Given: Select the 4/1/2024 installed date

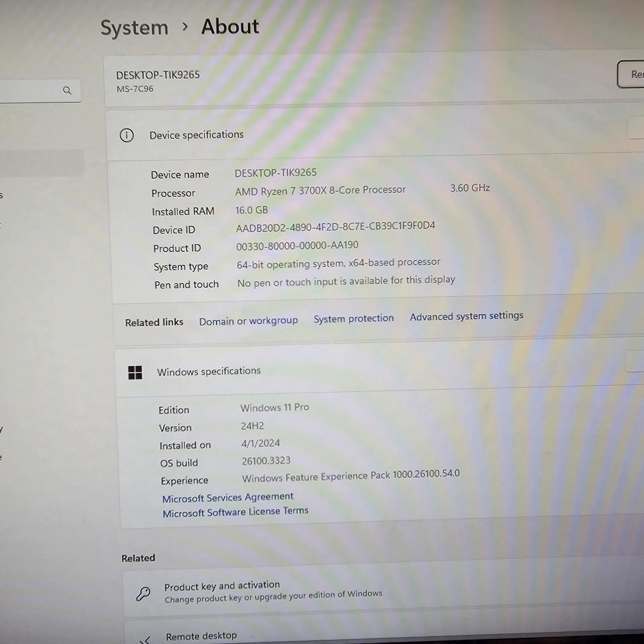Looking at the screenshot, I should point(260,443).
